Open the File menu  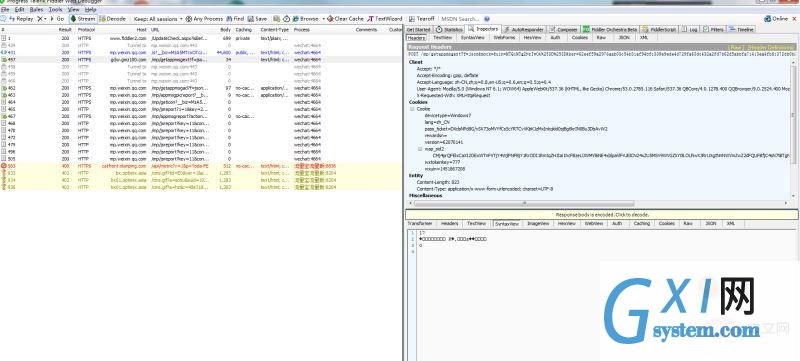point(5,10)
